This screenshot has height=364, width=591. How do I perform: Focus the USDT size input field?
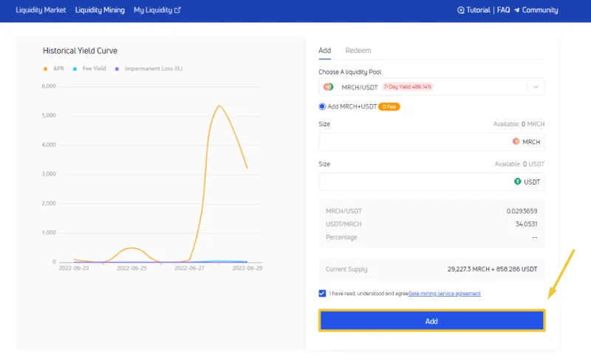pyautogui.click(x=431, y=182)
